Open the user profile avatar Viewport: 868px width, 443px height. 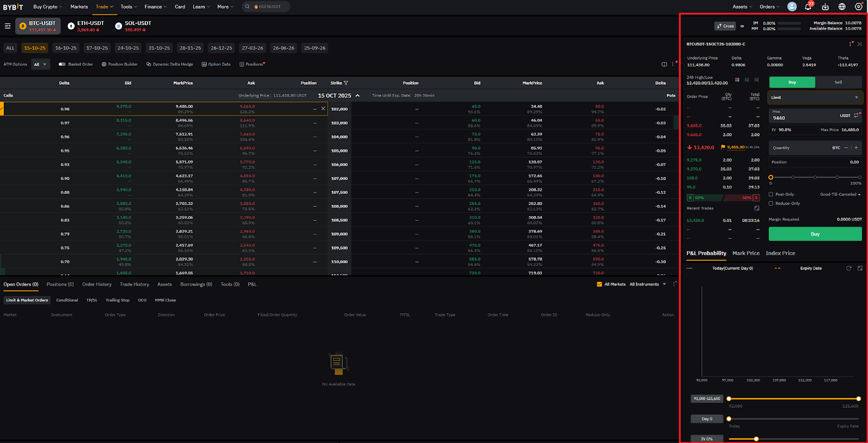click(792, 7)
